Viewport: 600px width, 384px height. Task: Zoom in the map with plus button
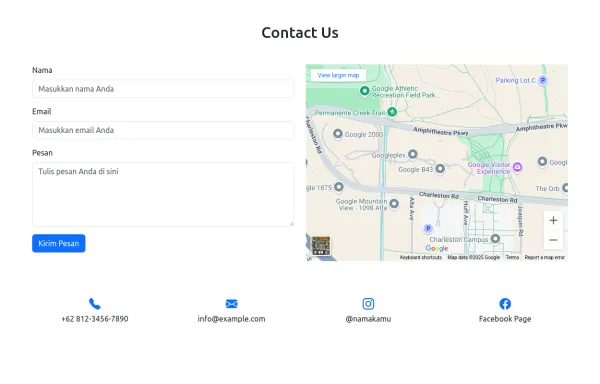pos(553,220)
